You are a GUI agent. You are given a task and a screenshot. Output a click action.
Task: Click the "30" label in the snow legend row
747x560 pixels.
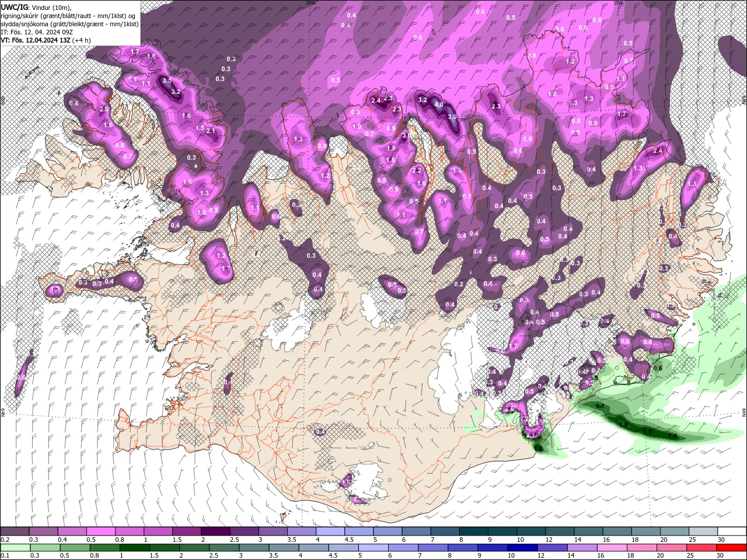[x=721, y=540]
